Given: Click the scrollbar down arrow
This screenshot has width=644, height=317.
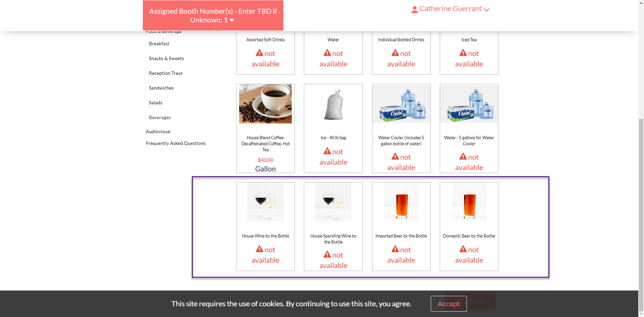Looking at the screenshot, I should point(641,314).
